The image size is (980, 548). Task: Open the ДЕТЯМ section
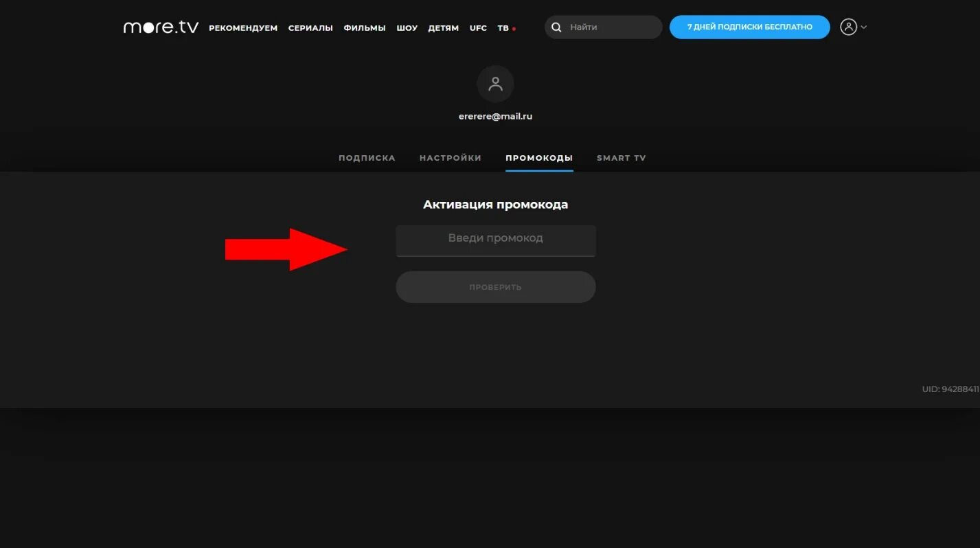coord(444,28)
